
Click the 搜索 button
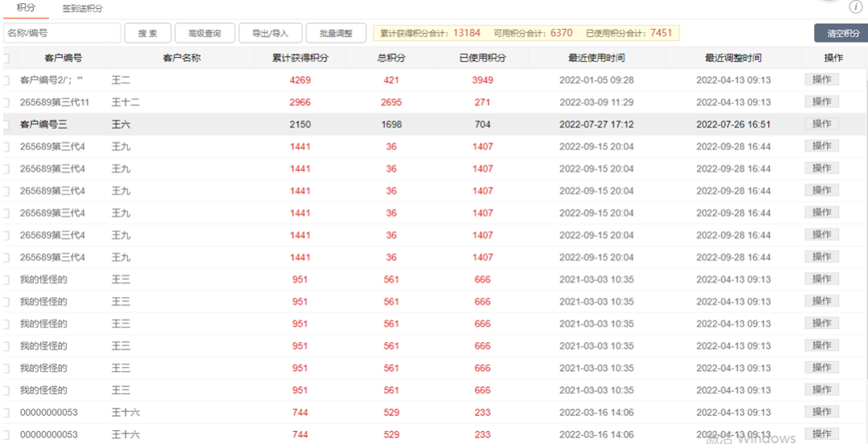147,33
